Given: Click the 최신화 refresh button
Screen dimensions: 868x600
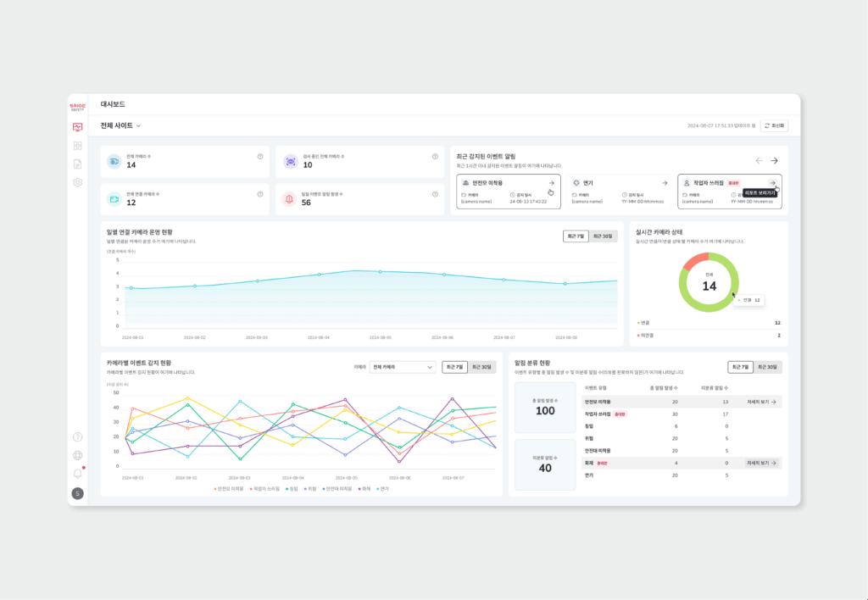Looking at the screenshot, I should coord(774,125).
